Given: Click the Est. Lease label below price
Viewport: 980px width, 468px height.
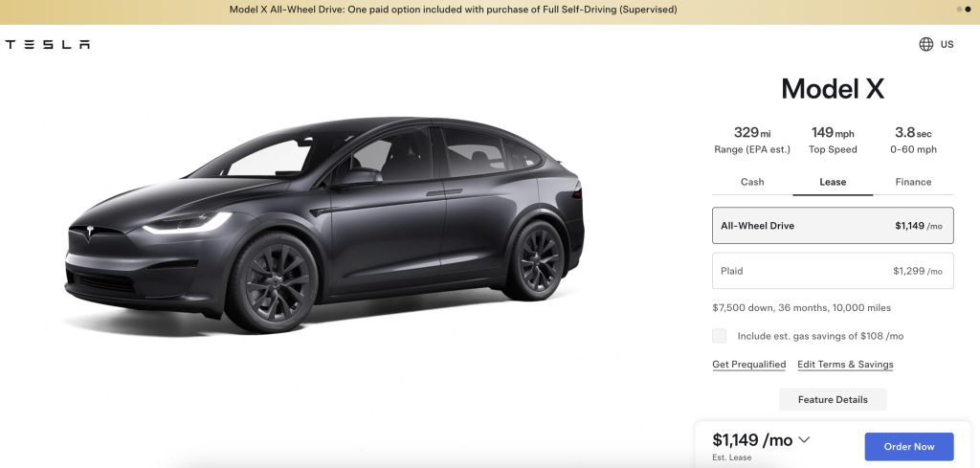Looking at the screenshot, I should [732, 457].
